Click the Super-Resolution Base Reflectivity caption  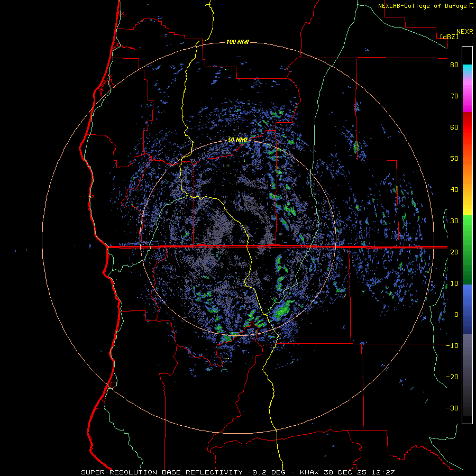pos(162,472)
